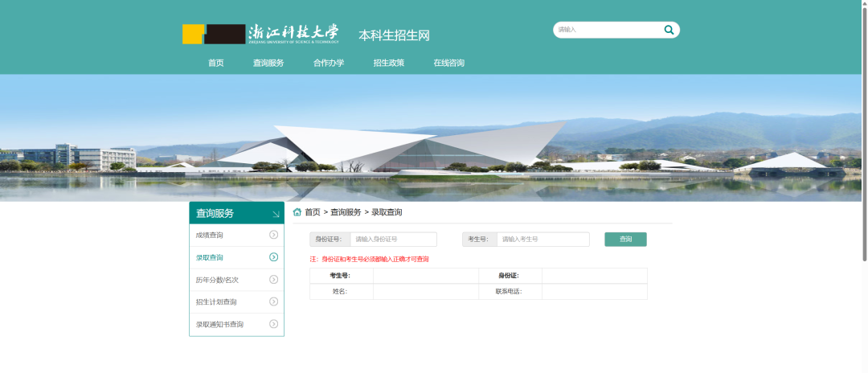Click the arrow icon beside 录取查询

273,256
